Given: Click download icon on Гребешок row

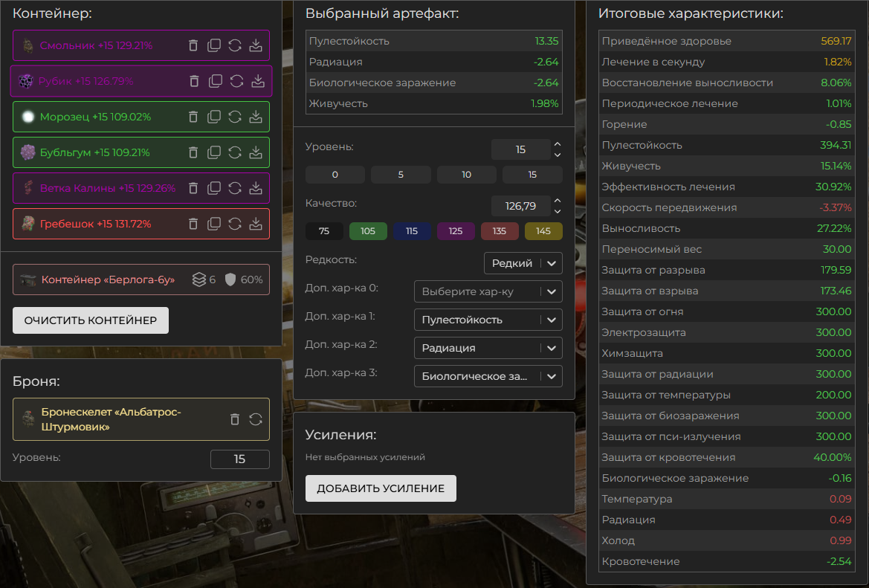Looking at the screenshot, I should (256, 224).
